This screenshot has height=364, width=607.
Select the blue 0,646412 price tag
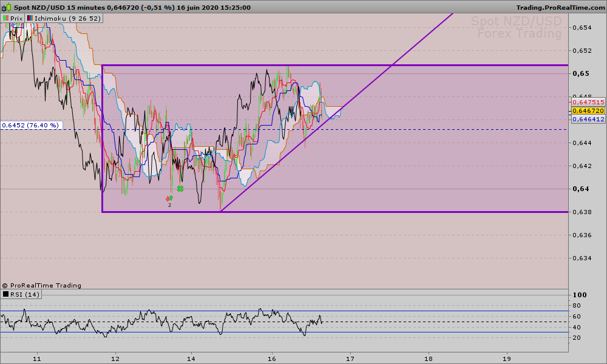(588, 120)
